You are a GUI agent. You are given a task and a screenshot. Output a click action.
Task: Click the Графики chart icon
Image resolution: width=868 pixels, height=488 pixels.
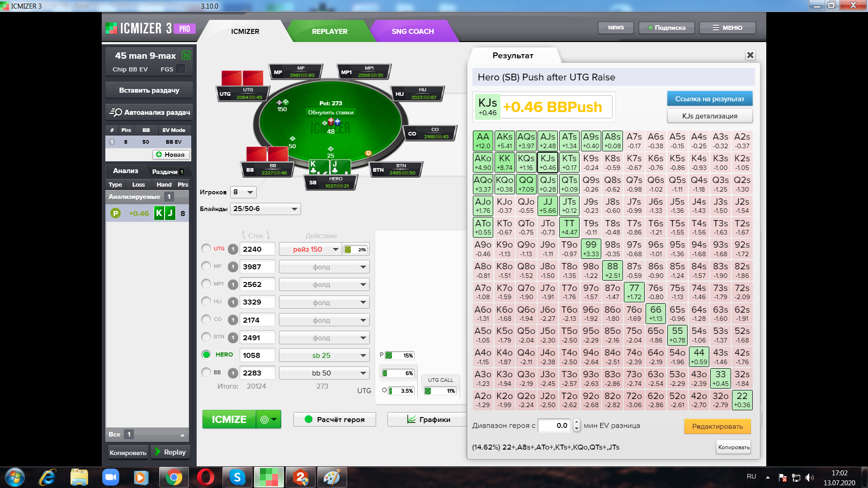pos(411,419)
